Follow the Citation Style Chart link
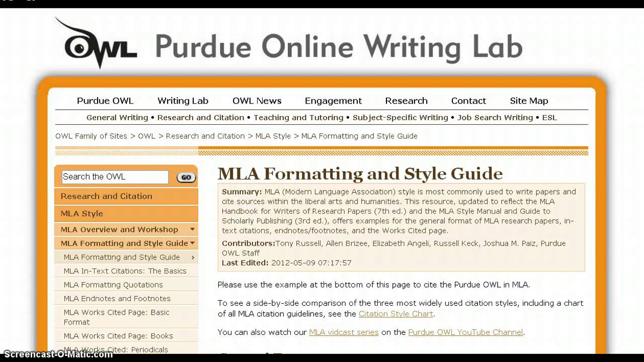644x362 pixels. pos(395,314)
